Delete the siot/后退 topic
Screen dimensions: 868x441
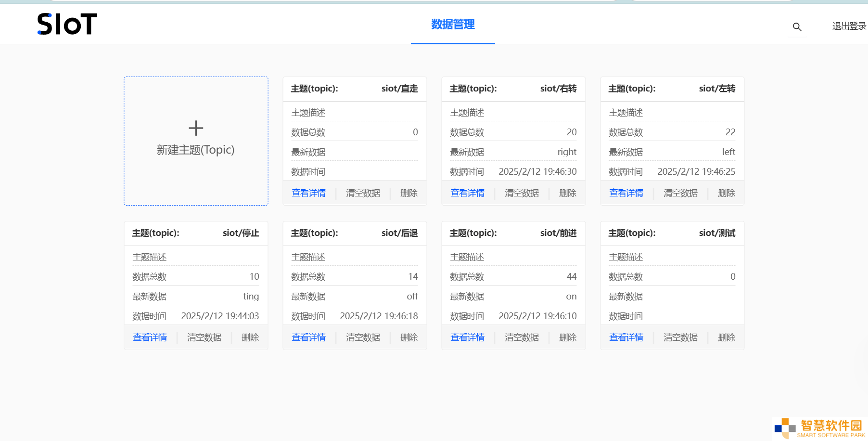(409, 337)
